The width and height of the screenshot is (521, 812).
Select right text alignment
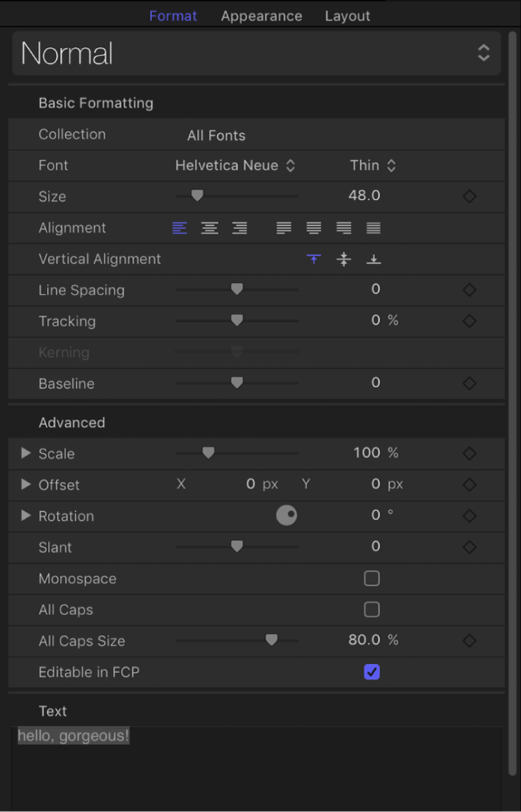tap(238, 228)
